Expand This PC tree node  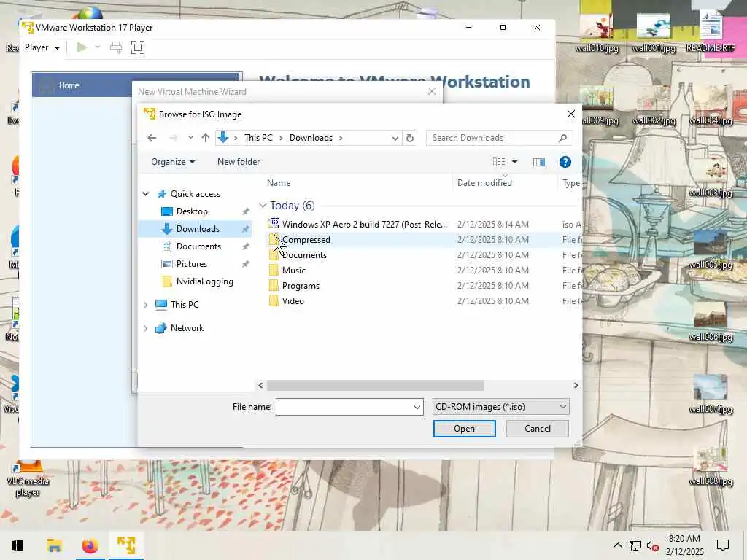146,305
